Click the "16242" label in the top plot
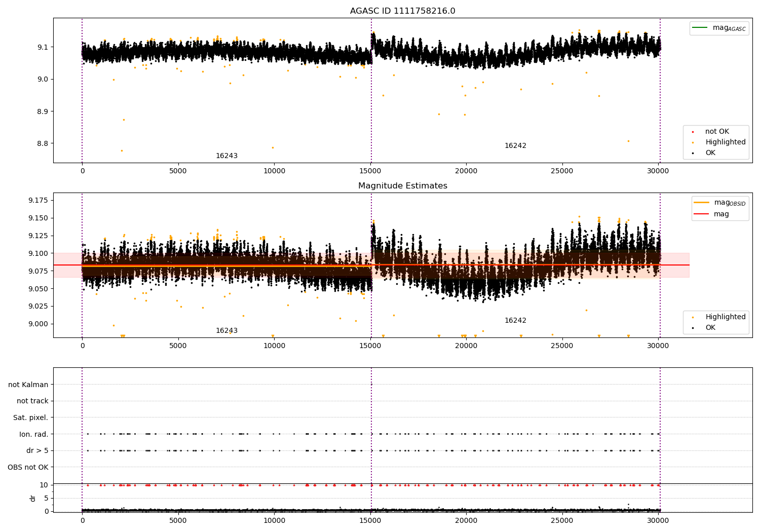Viewport: 760px width, 532px height. coord(515,146)
